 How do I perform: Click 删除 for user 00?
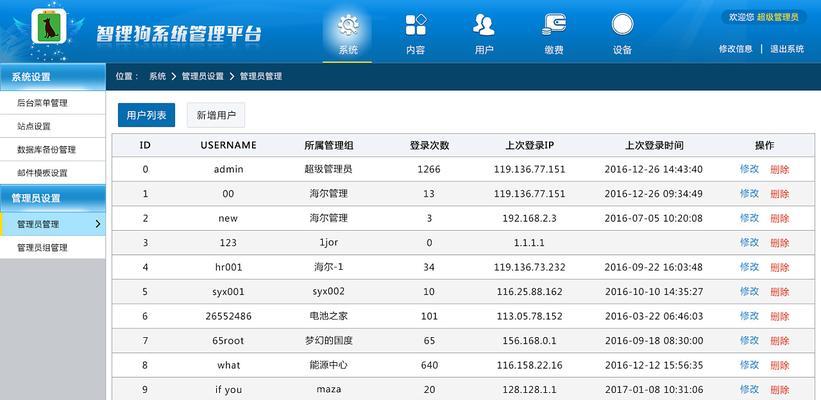[780, 194]
